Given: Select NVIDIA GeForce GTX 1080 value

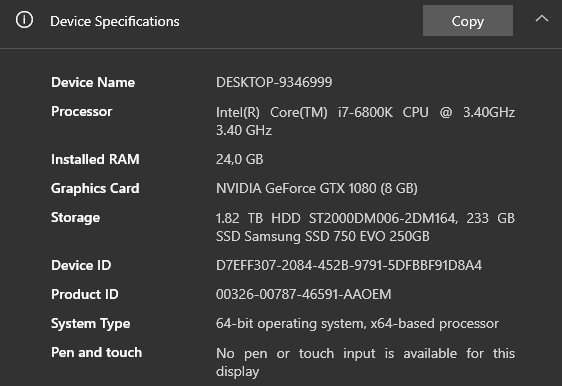Looking at the screenshot, I should [317, 189].
